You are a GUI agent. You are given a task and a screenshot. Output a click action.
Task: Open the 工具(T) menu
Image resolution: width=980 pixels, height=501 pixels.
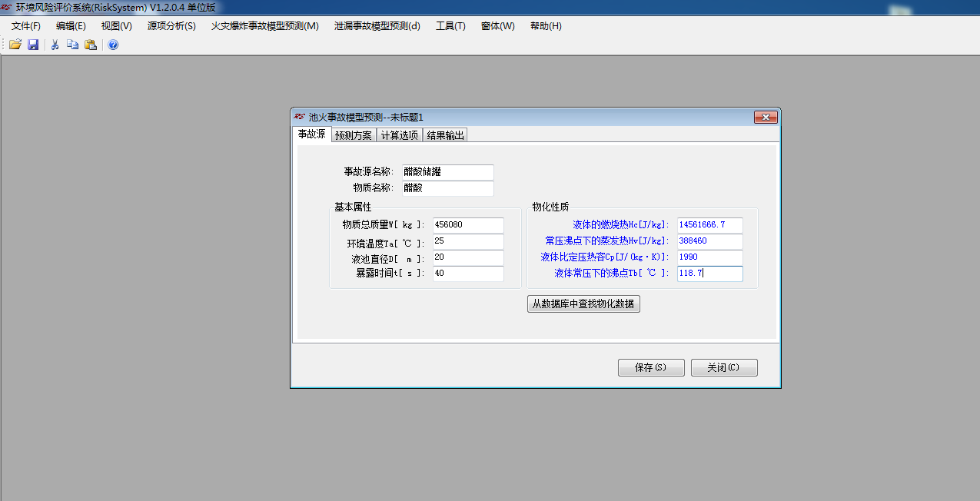[x=450, y=26]
